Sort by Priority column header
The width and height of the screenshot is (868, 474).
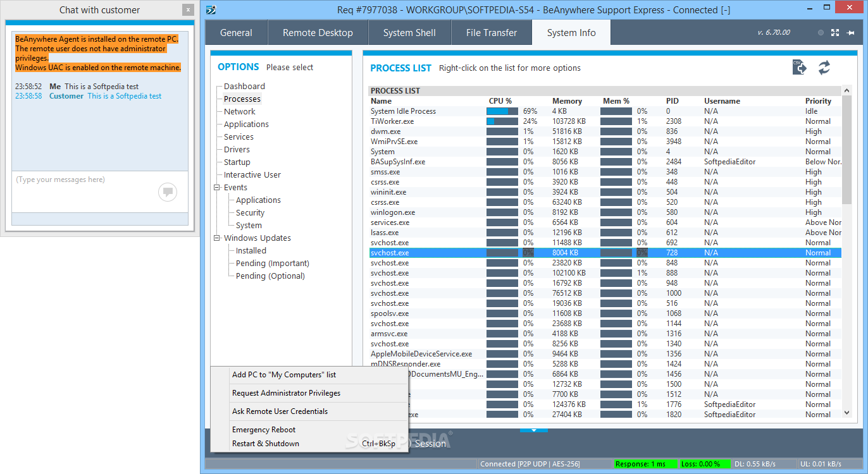(x=818, y=101)
